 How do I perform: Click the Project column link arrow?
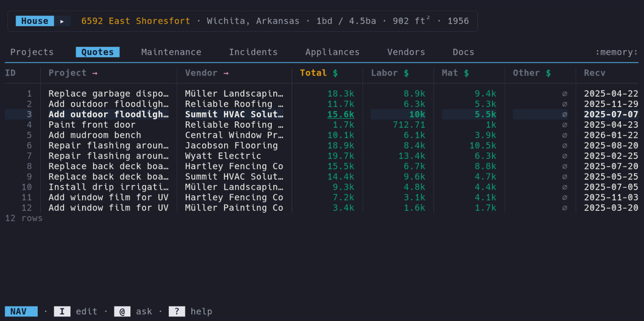click(x=95, y=73)
